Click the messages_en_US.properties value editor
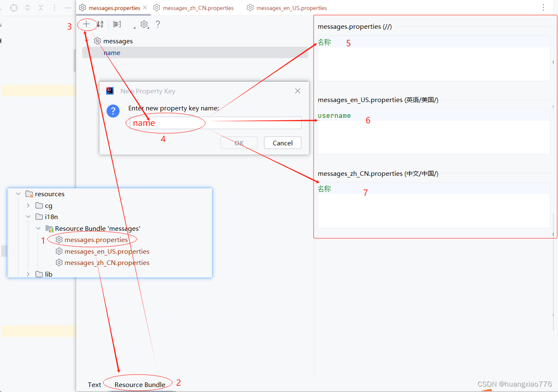Viewport: 558px width, 392px height. 434,132
